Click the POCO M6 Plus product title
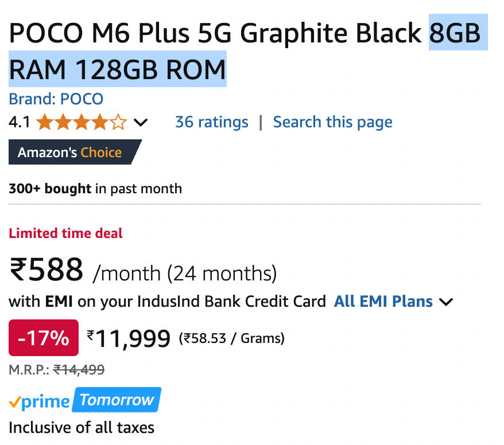 215,34
